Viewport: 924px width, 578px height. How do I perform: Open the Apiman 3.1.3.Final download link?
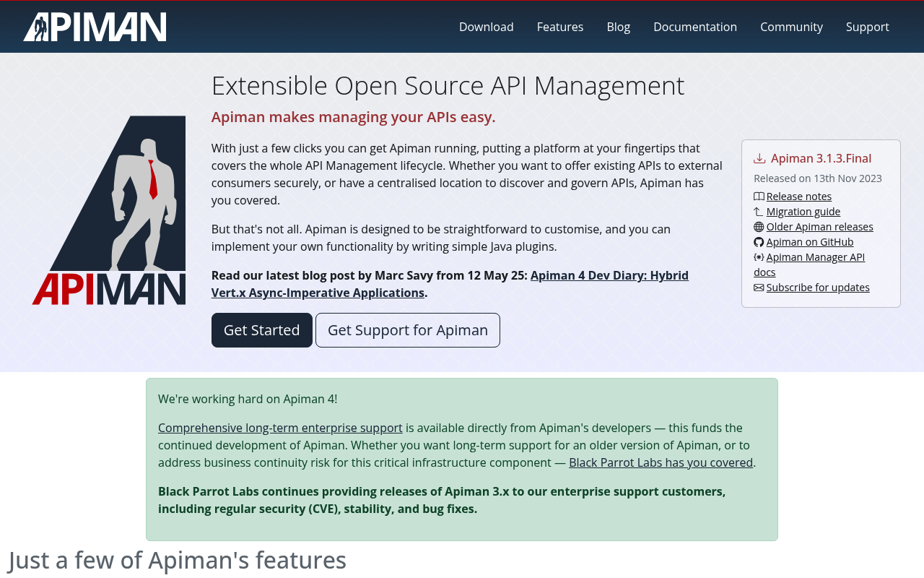[x=821, y=158]
